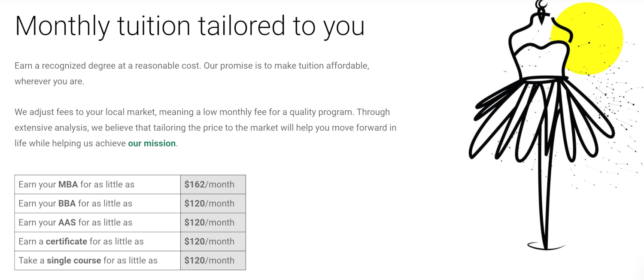Click the mannequin stand base
Screen dimensions: 644x280
click(546, 246)
